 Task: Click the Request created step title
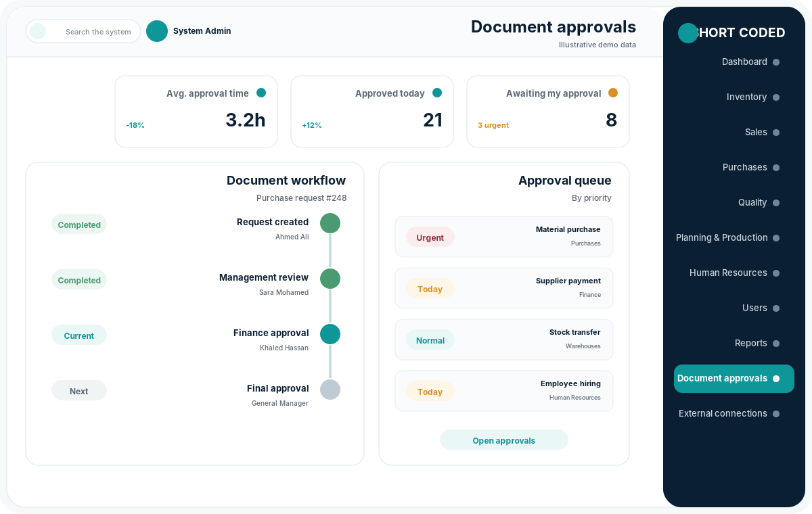coord(273,222)
